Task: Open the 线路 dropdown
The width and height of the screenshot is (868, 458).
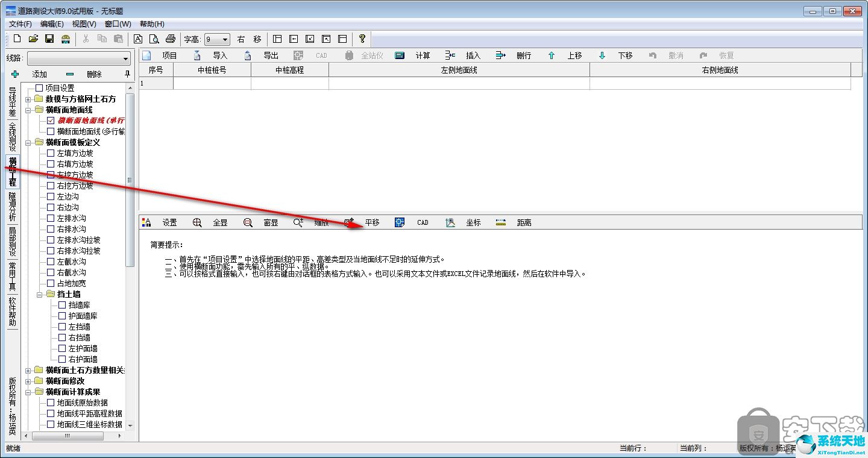Action: [126, 58]
